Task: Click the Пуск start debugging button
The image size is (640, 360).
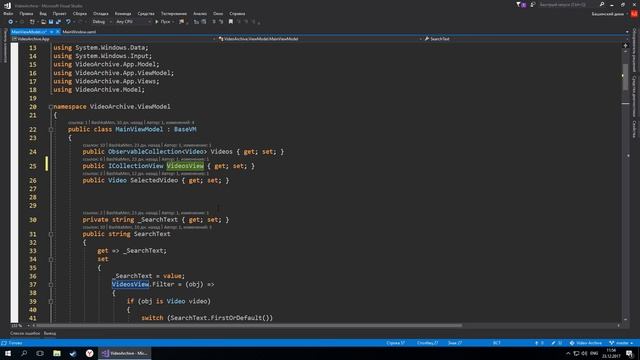Action: click(x=163, y=22)
